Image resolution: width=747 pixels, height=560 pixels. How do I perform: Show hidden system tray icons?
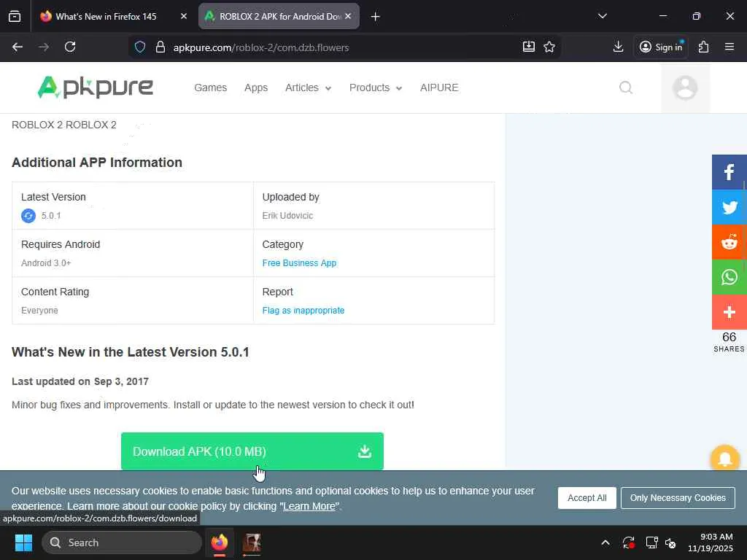[x=605, y=542]
